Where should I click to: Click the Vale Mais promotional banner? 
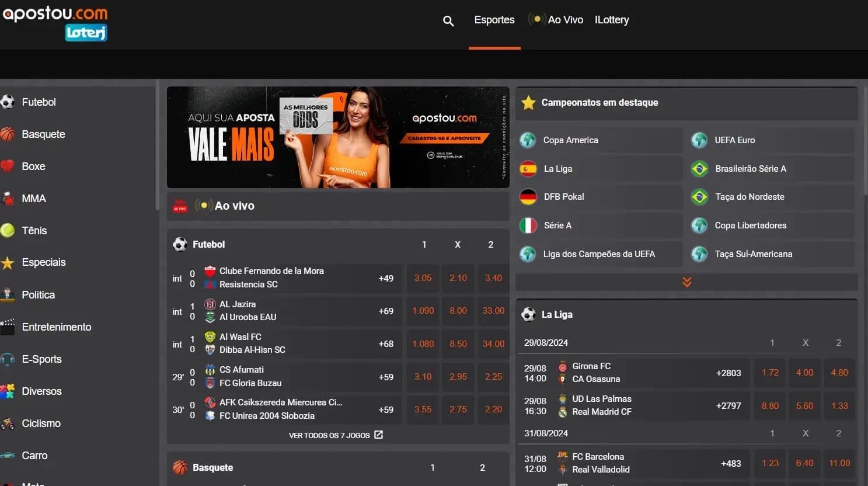click(x=338, y=137)
